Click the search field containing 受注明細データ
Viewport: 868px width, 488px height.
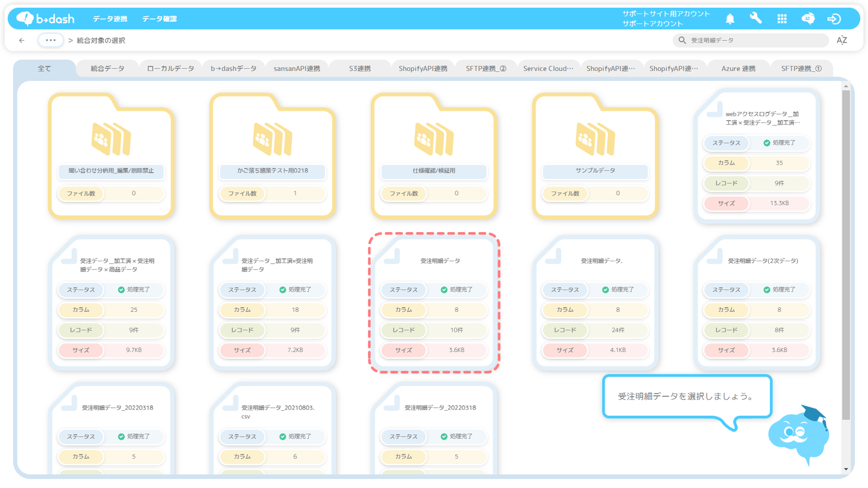tap(751, 40)
